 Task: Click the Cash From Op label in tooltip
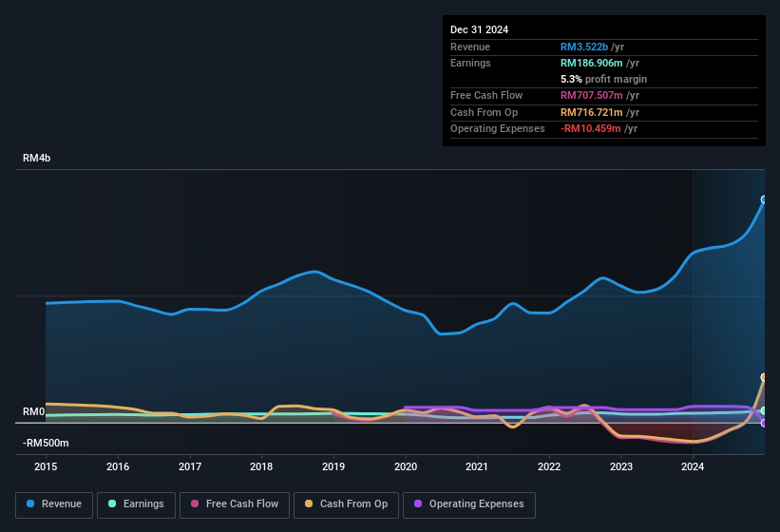[x=484, y=112]
